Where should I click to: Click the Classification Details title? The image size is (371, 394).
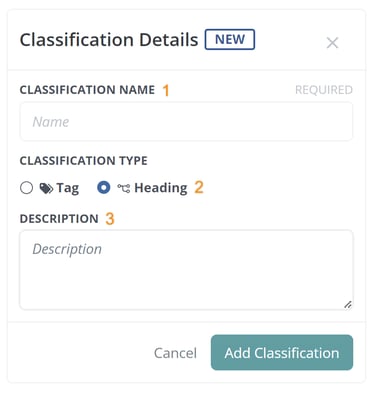[x=109, y=40]
